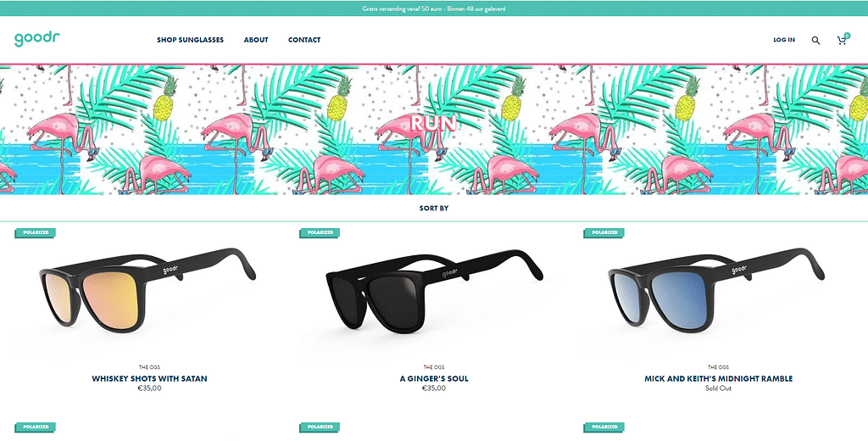The image size is (868, 441).
Task: Click Polarized badge above A Ginger's Soul
Action: 320,232
